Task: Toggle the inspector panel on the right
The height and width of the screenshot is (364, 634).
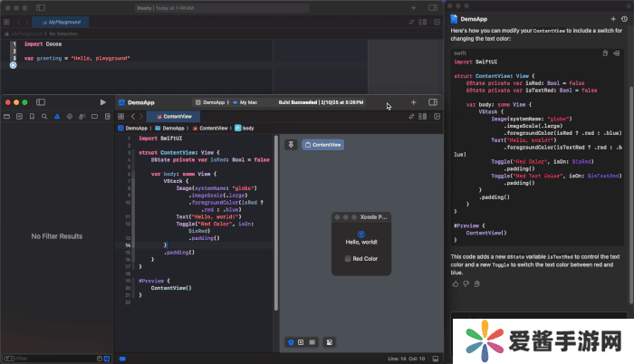Action: (x=433, y=102)
